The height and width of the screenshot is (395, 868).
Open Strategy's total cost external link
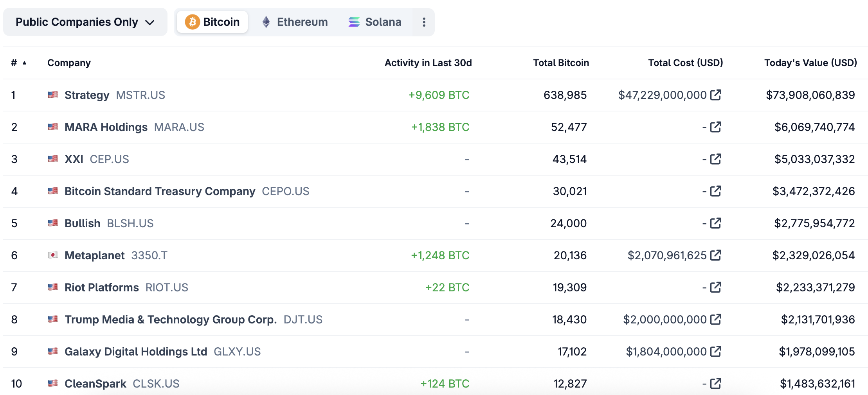tap(716, 95)
